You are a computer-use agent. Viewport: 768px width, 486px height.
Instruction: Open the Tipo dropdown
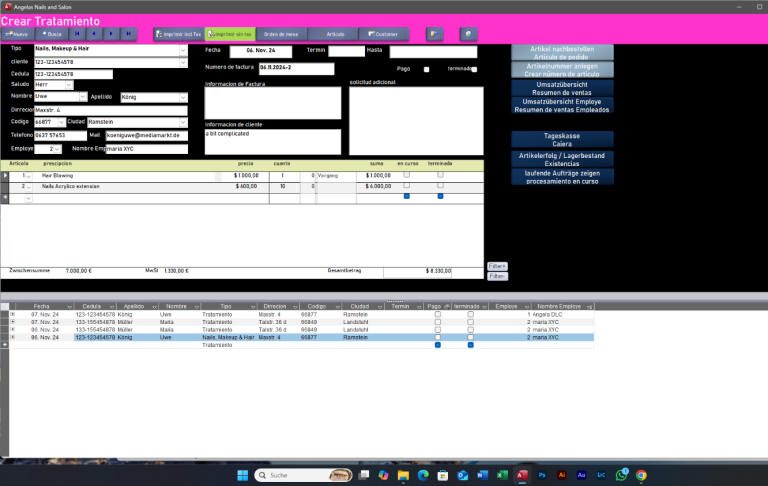(183, 48)
